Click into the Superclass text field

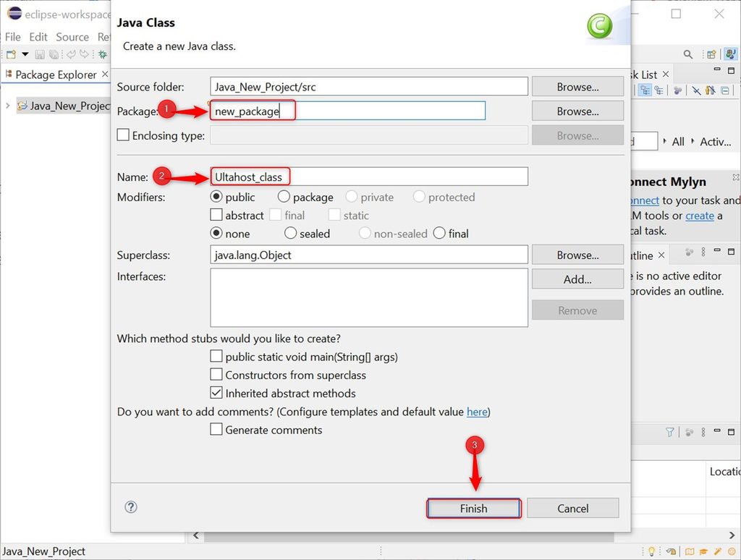tap(368, 255)
